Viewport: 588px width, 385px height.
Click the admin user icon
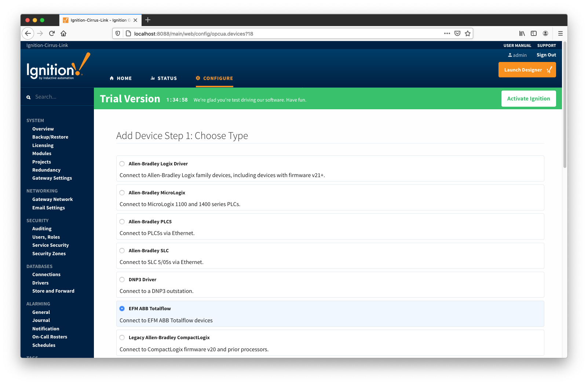pyautogui.click(x=510, y=55)
